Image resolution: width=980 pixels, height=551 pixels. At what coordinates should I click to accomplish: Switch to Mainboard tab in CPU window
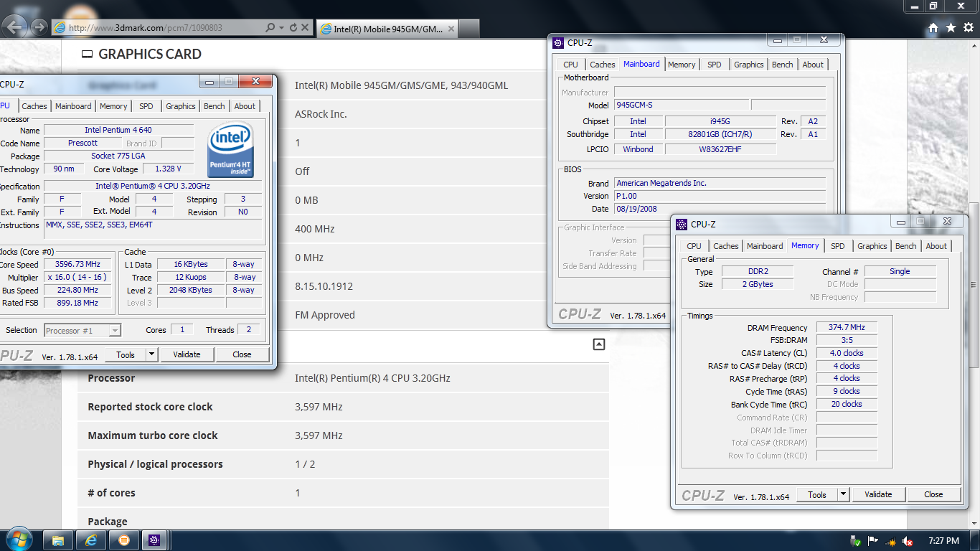[x=73, y=106]
